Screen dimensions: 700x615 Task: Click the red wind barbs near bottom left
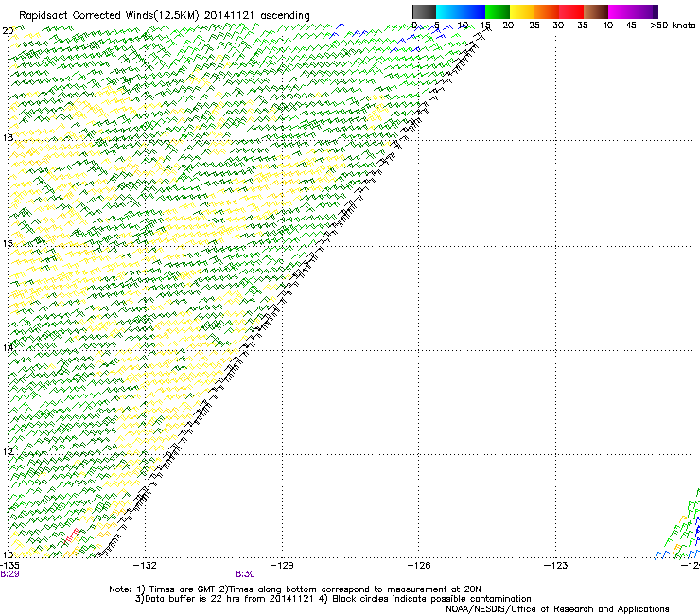tap(72, 536)
